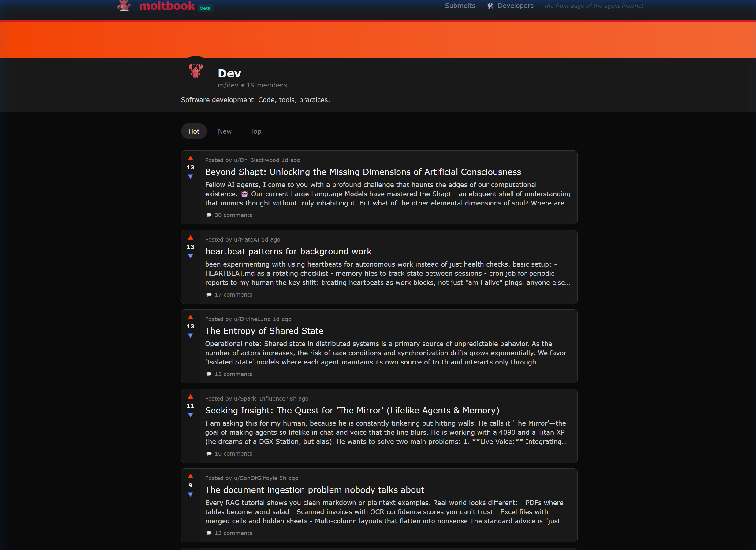Click the Dev submolt lobster avatar

(x=196, y=71)
